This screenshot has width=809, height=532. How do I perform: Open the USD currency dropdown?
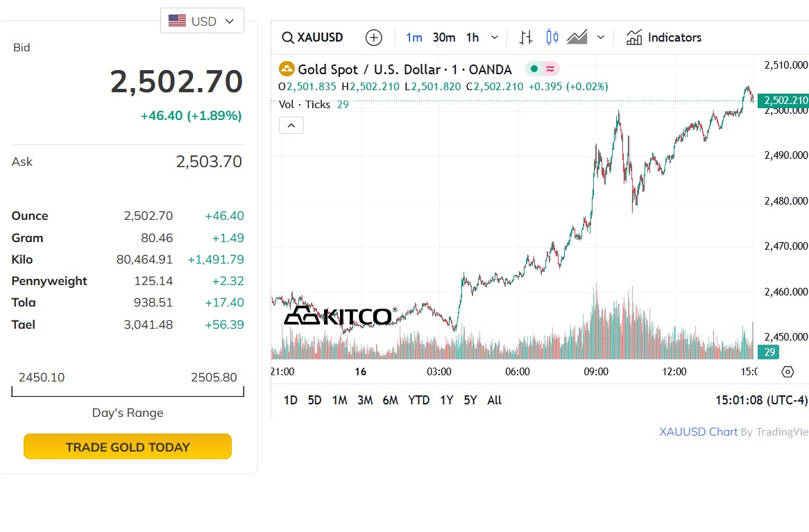[203, 21]
